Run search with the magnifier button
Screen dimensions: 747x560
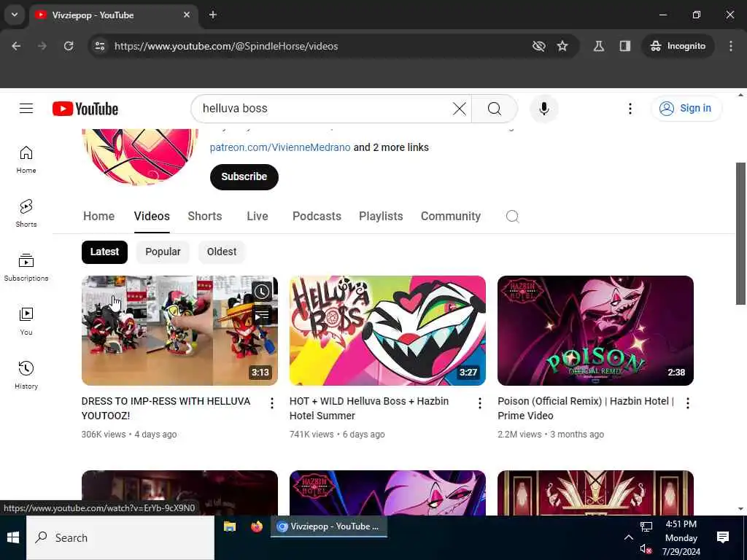pyautogui.click(x=495, y=109)
